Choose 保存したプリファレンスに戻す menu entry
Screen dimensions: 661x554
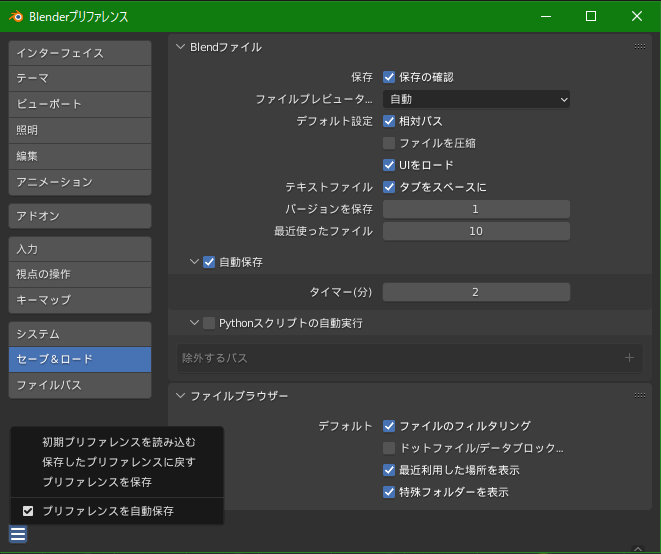tap(117, 462)
